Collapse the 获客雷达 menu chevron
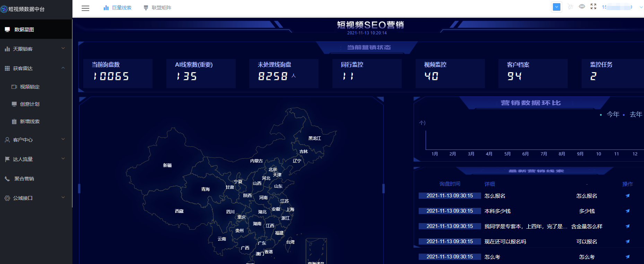Viewport: 644px width, 264px height. (63, 68)
